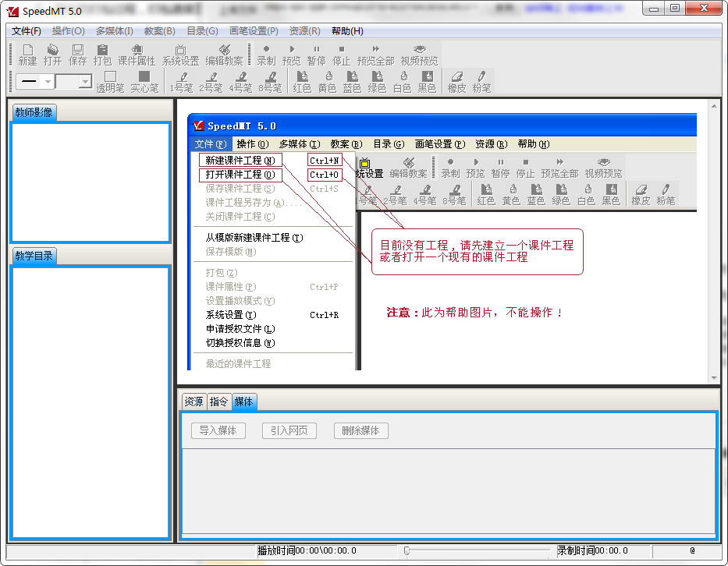Open the 教案(B) menu

pos(160,31)
